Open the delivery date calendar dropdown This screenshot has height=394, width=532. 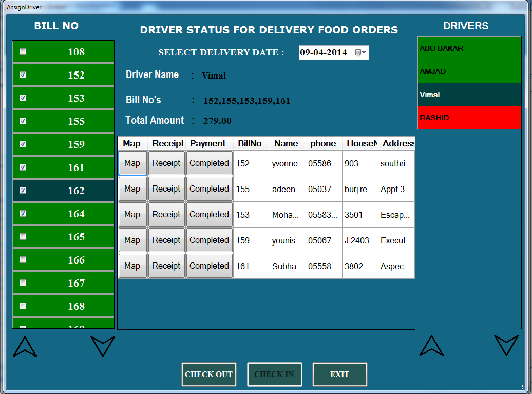(x=361, y=52)
